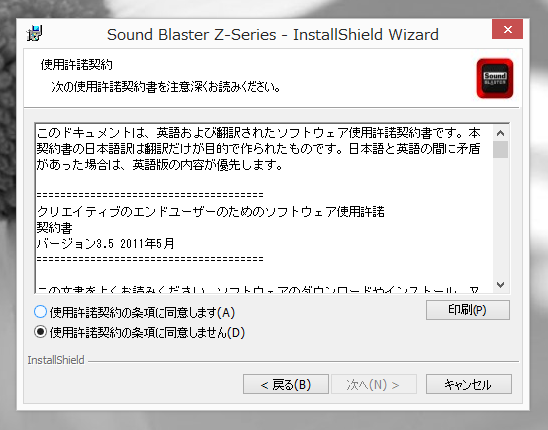Viewport: 548px width, 430px height.
Task: Click the InstallShield label near the bottom
Action: [56, 360]
